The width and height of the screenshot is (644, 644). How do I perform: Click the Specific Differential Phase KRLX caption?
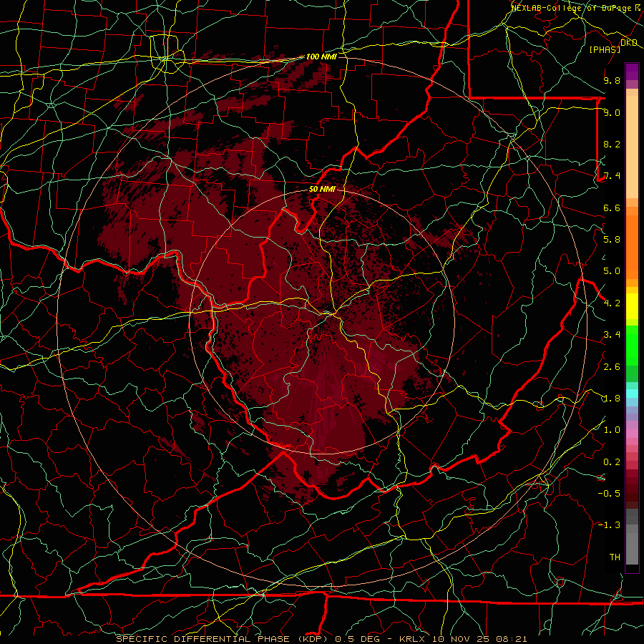pyautogui.click(x=321, y=639)
